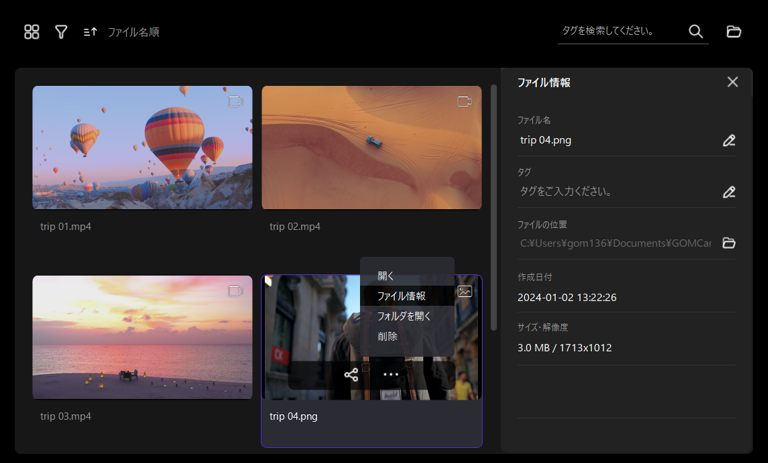The height and width of the screenshot is (463, 768).
Task: Open file location folder icon
Action: click(x=729, y=243)
